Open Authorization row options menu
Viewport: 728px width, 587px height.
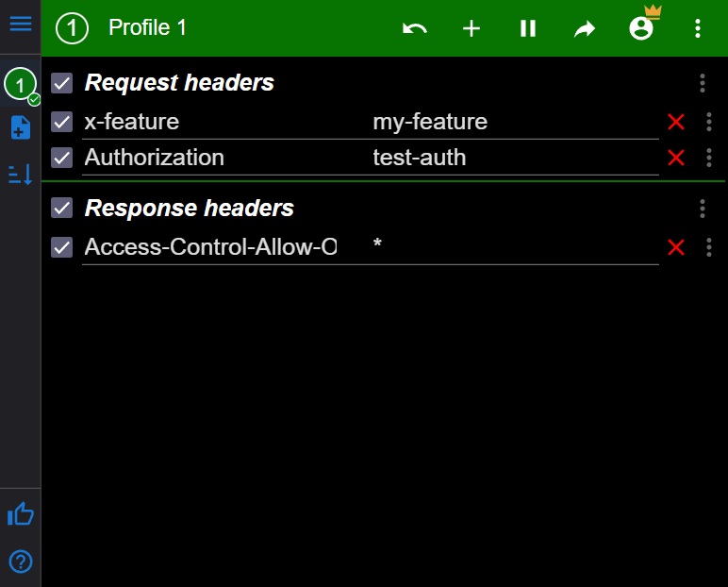[708, 158]
